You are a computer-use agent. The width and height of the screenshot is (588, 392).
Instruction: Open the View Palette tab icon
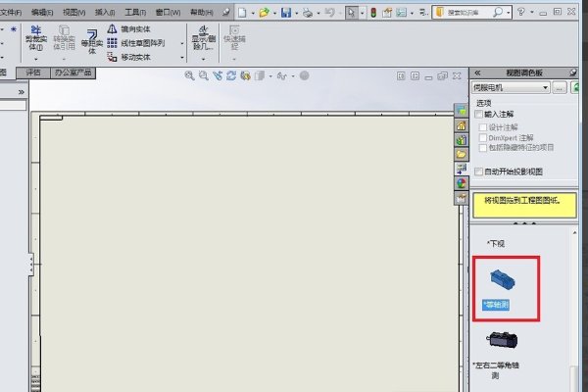pyautogui.click(x=462, y=169)
